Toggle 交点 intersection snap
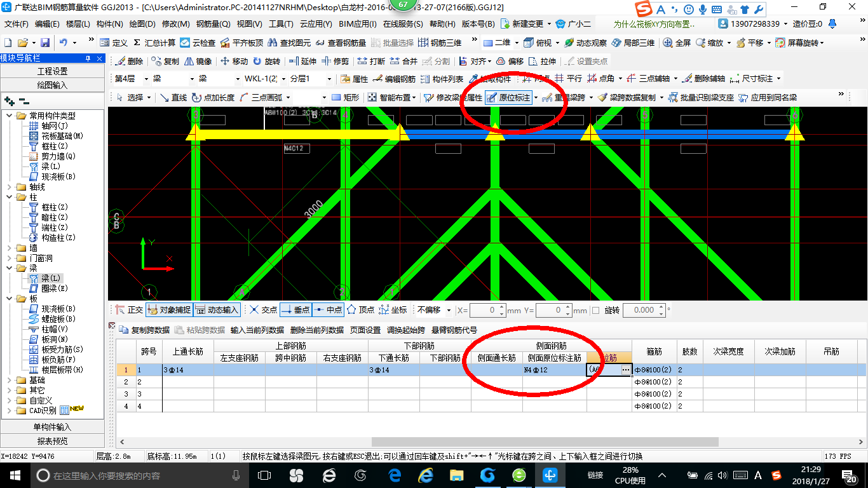The height and width of the screenshot is (488, 868). [x=263, y=310]
